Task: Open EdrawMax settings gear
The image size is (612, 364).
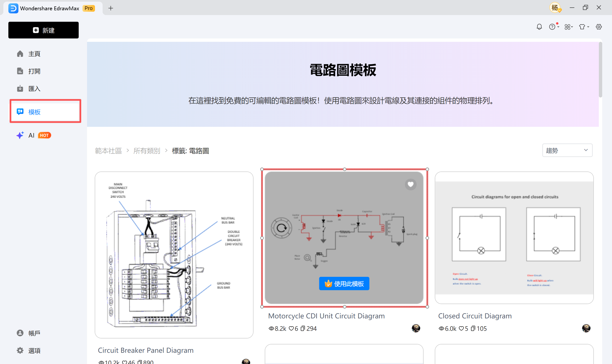Action: [599, 27]
